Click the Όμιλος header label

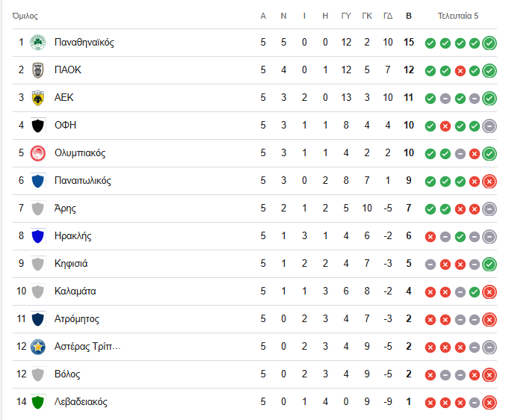[x=25, y=16]
